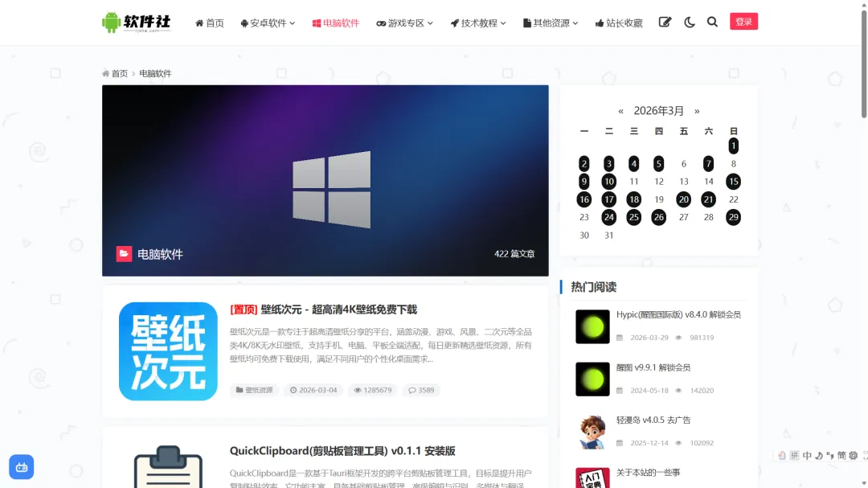Click the 轻漫岛 cartoon boy thumbnail
The image size is (868, 488).
[592, 432]
